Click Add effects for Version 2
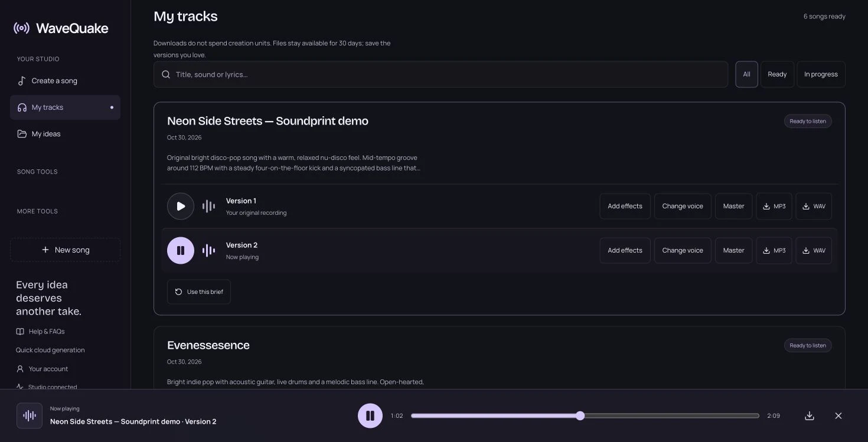The image size is (868, 442). click(625, 250)
